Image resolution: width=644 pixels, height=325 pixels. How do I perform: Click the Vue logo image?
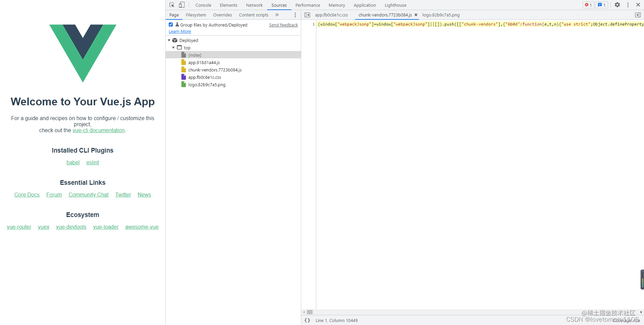coord(83,53)
